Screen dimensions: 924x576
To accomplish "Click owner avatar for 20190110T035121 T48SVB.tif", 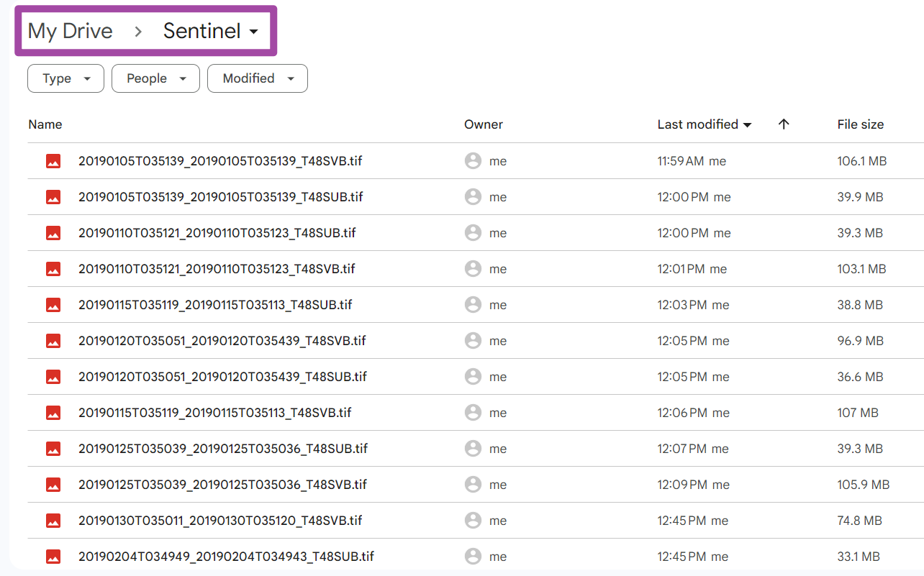I will (473, 269).
